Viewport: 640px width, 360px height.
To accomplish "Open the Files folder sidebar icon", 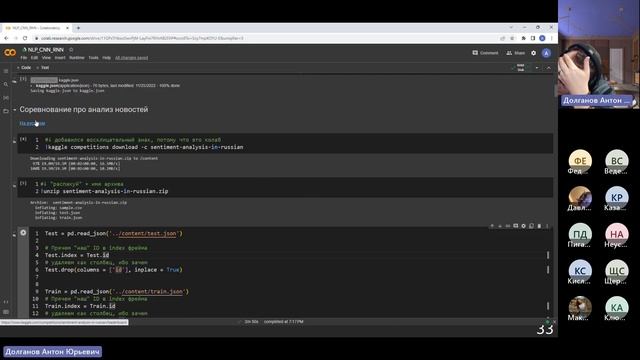I will click(6, 111).
